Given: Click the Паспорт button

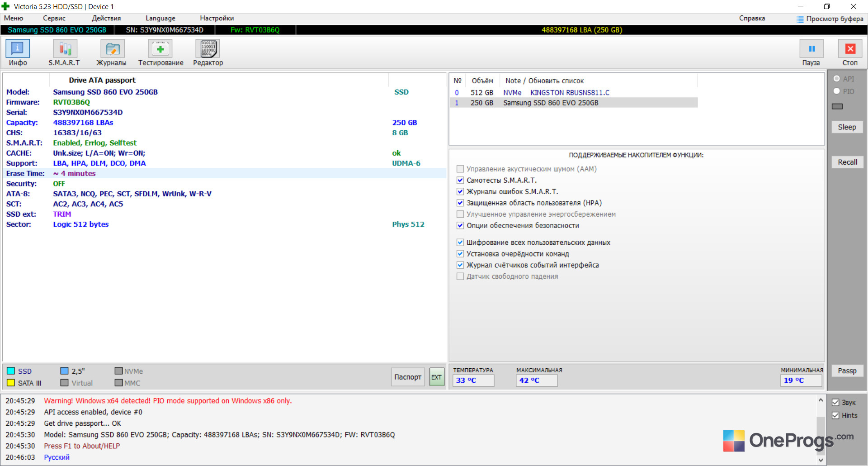Looking at the screenshot, I should click(408, 377).
